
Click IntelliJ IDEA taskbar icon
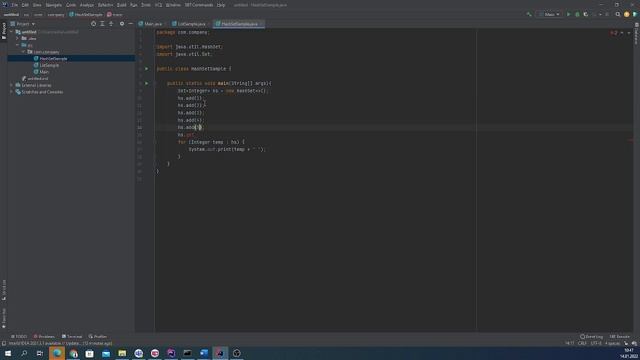click(220, 353)
